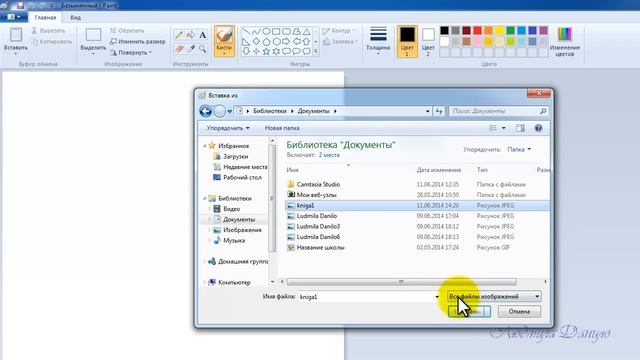640x360 pixels.
Task: Open the Organize dropdown in dialog
Action: pos(228,128)
